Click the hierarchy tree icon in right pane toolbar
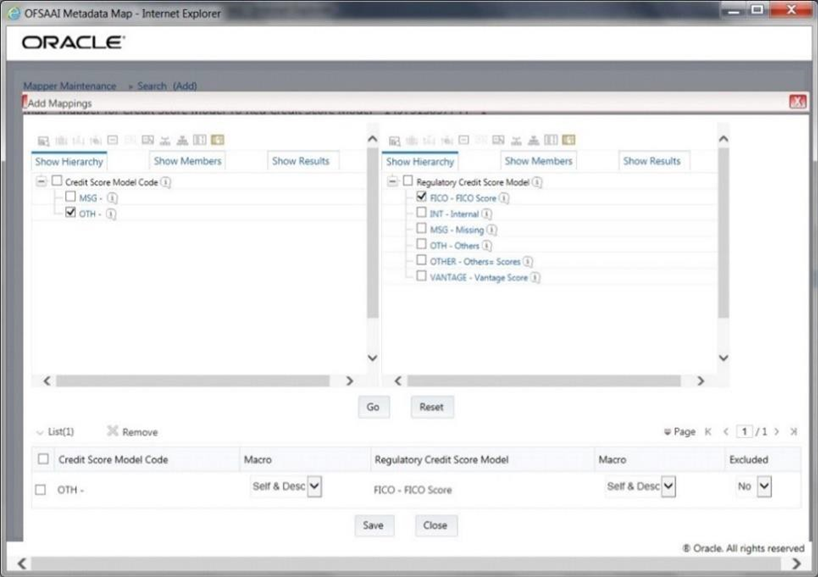818x577 pixels. coord(533,140)
